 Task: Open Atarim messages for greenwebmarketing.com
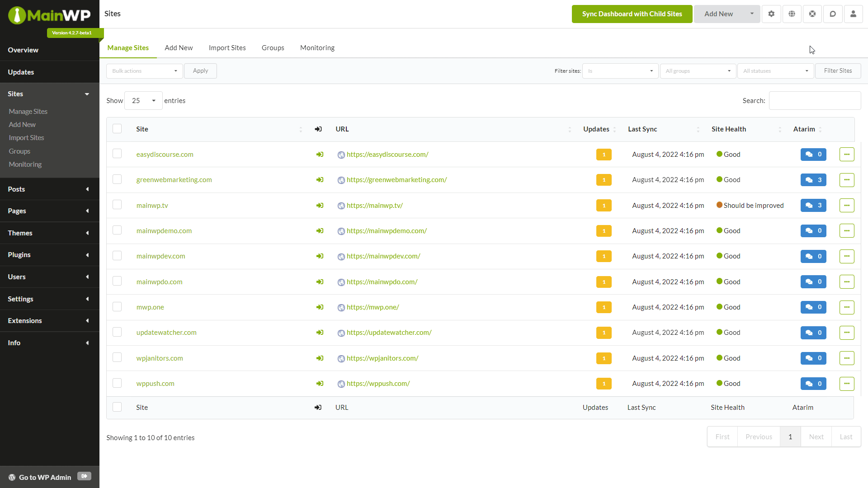813,179
